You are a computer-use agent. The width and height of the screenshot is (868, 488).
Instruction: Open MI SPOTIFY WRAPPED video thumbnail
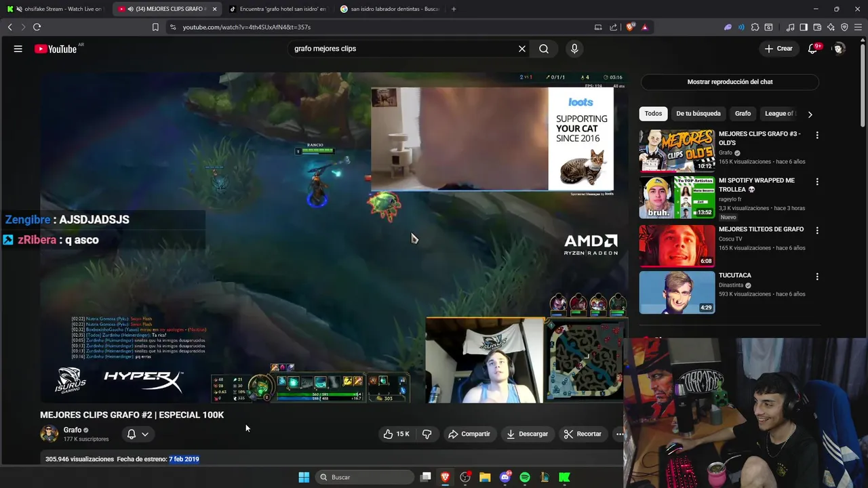(x=677, y=197)
